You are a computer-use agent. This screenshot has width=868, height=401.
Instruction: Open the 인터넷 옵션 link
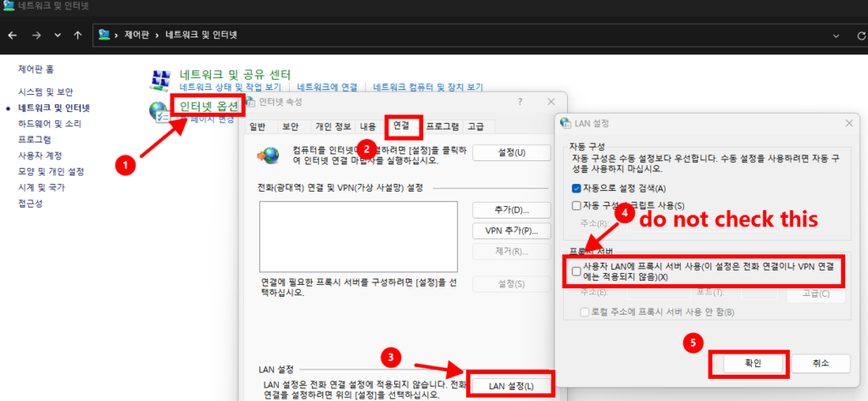click(210, 106)
